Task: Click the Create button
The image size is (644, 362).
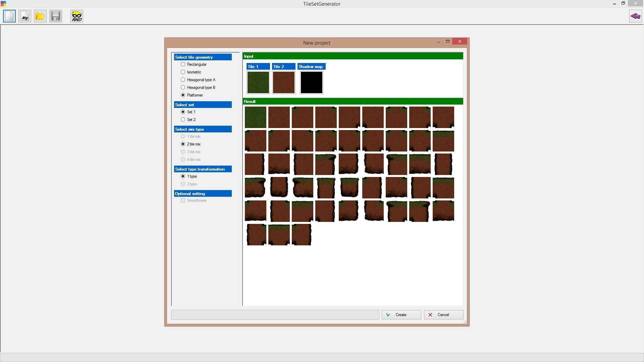Action: click(401, 315)
